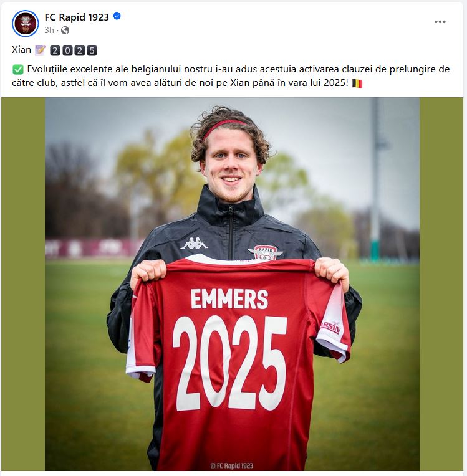This screenshot has width=467, height=476.
Task: Open the player photo in full view
Action: pos(232,284)
